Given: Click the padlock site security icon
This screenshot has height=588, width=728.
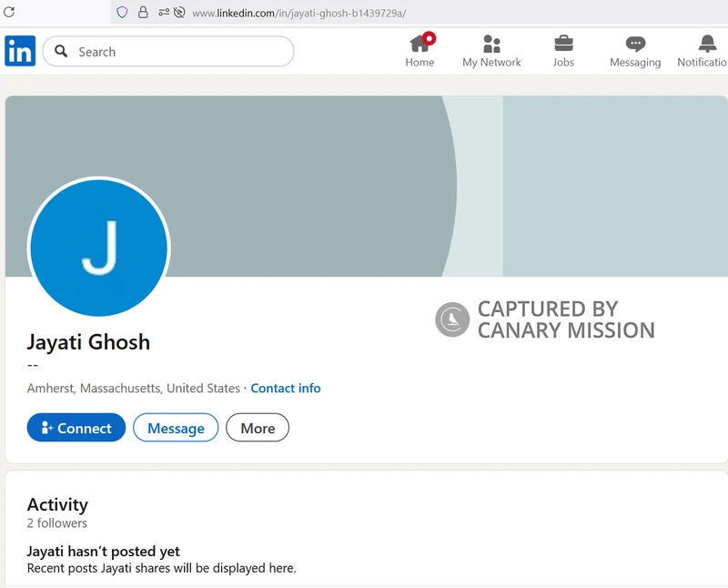Looking at the screenshot, I should pyautogui.click(x=143, y=13).
